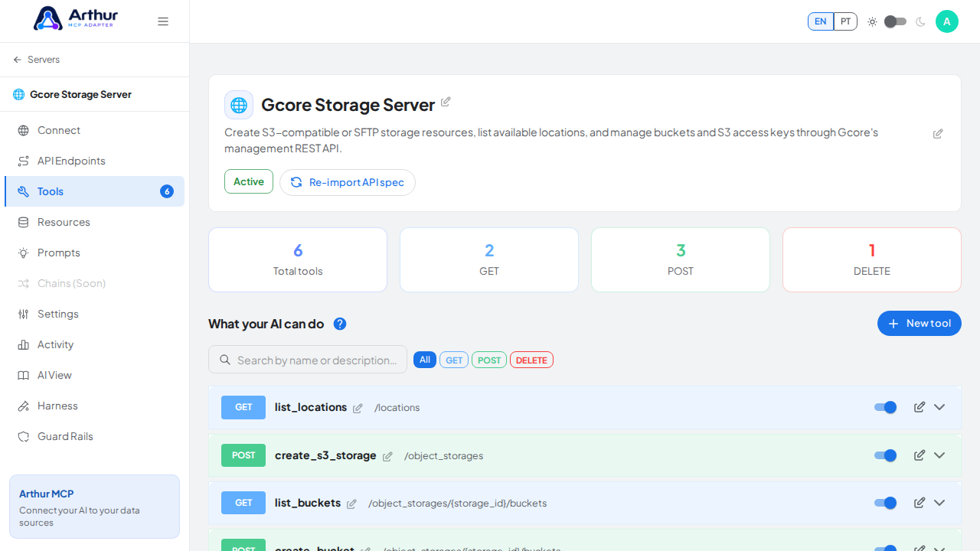Click the Total tools stat card
The width and height of the screenshot is (980, 551).
point(298,259)
